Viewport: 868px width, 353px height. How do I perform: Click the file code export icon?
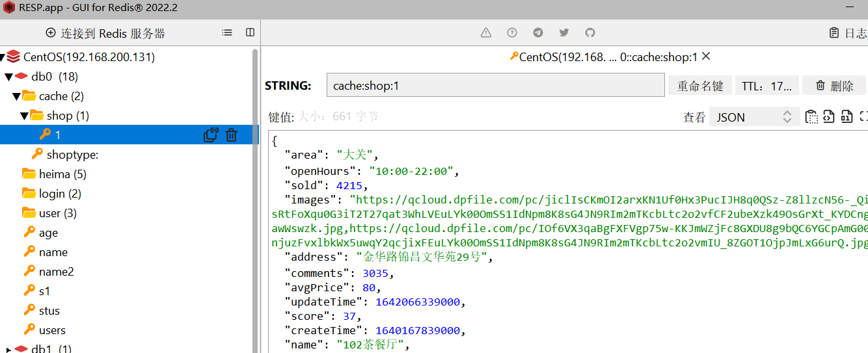(828, 117)
